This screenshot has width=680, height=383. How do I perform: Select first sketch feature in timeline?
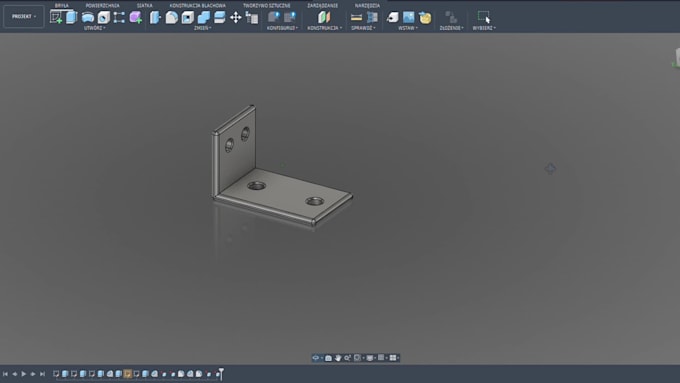[x=56, y=374]
